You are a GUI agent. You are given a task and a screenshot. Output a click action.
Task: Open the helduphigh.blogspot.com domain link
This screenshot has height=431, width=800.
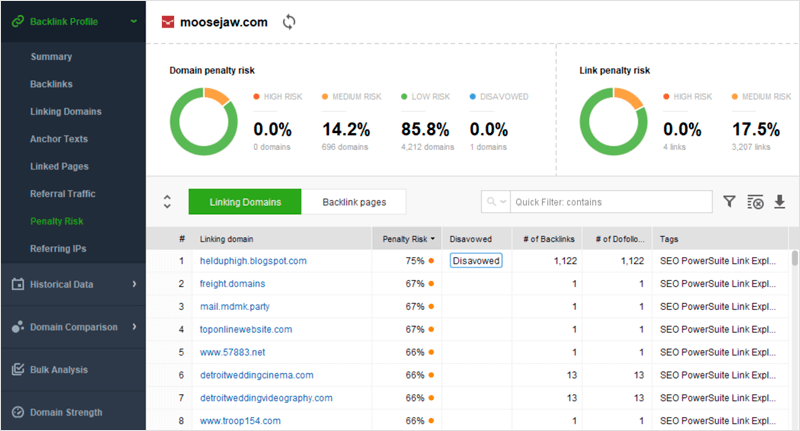pos(253,261)
